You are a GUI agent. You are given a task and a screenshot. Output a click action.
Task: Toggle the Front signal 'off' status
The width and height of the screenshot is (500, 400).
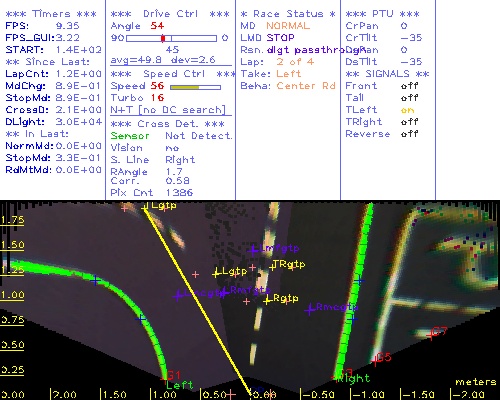point(409,86)
